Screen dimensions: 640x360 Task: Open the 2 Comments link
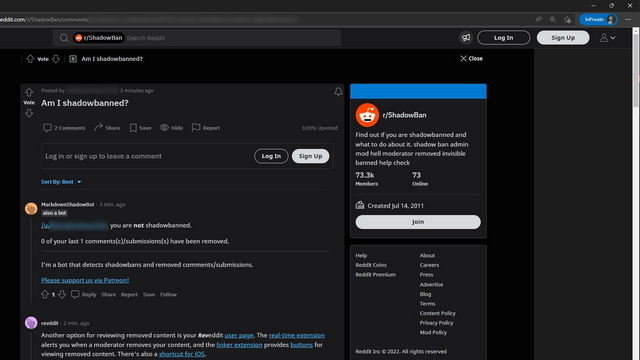click(64, 128)
